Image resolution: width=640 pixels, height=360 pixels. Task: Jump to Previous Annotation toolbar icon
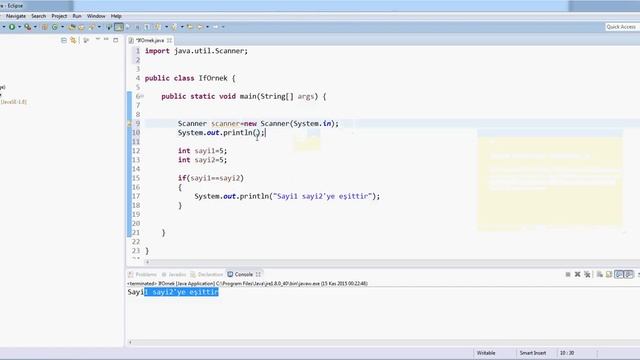pos(174,27)
